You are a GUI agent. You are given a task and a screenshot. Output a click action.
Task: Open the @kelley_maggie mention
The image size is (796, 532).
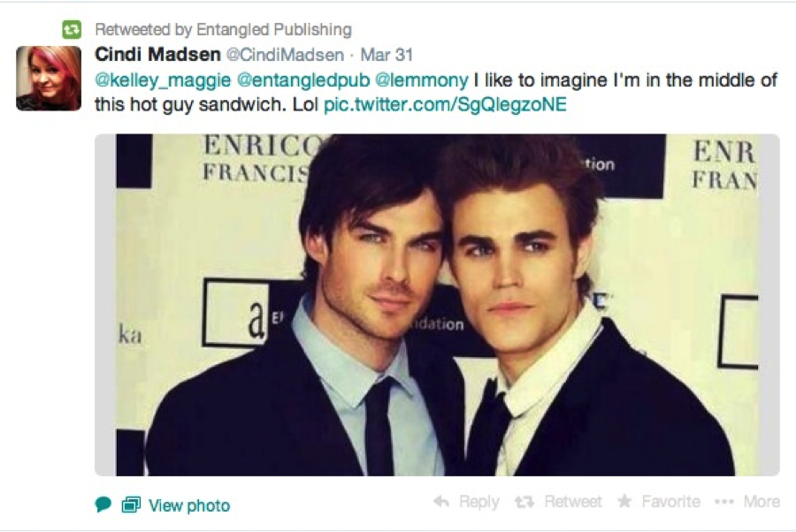163,80
